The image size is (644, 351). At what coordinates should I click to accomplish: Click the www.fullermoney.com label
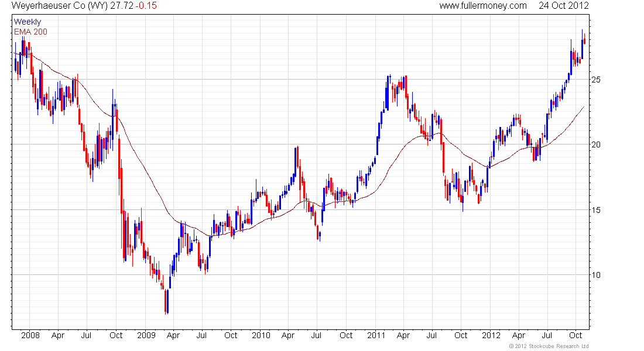pos(483,6)
